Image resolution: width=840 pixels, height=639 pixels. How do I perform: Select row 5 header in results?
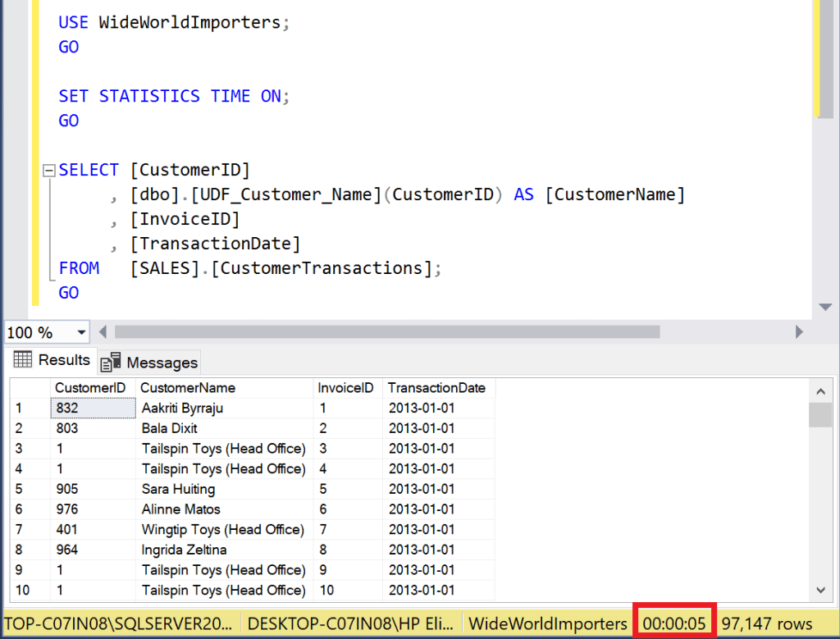point(29,489)
